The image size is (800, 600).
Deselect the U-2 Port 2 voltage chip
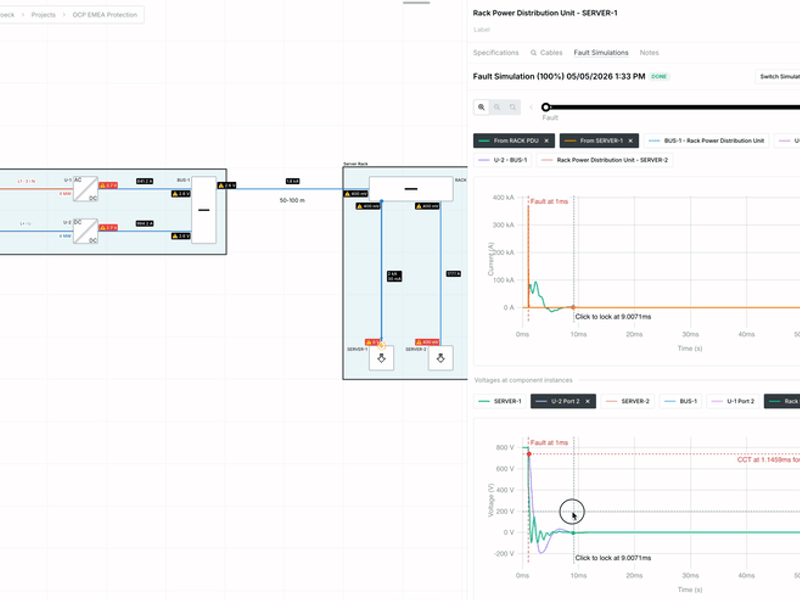tap(588, 402)
